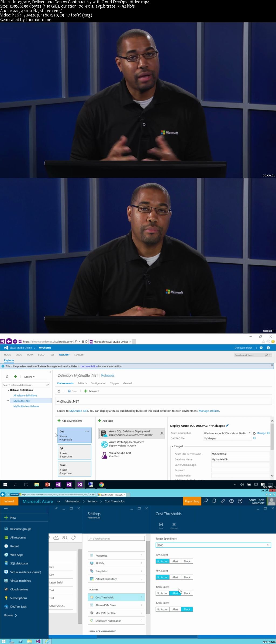Open the Actions dropdown
The height and width of the screenshot is (644, 276).
29,377
